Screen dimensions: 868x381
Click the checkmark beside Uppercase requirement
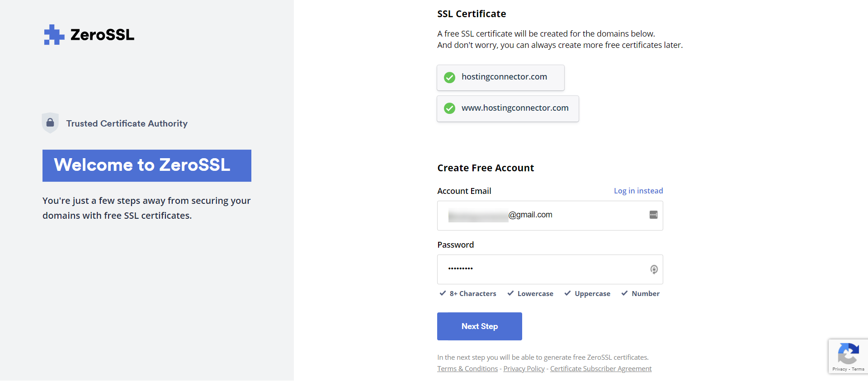pos(567,293)
